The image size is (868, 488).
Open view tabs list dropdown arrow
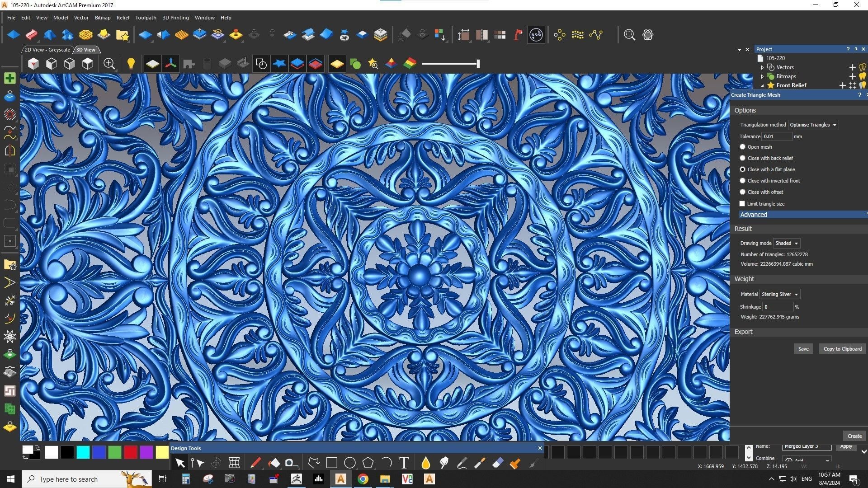tap(739, 50)
